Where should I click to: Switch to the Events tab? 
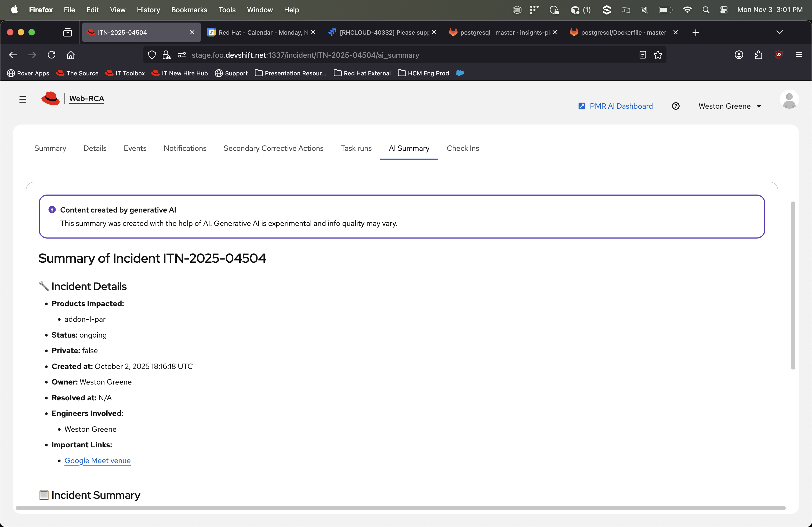click(135, 148)
